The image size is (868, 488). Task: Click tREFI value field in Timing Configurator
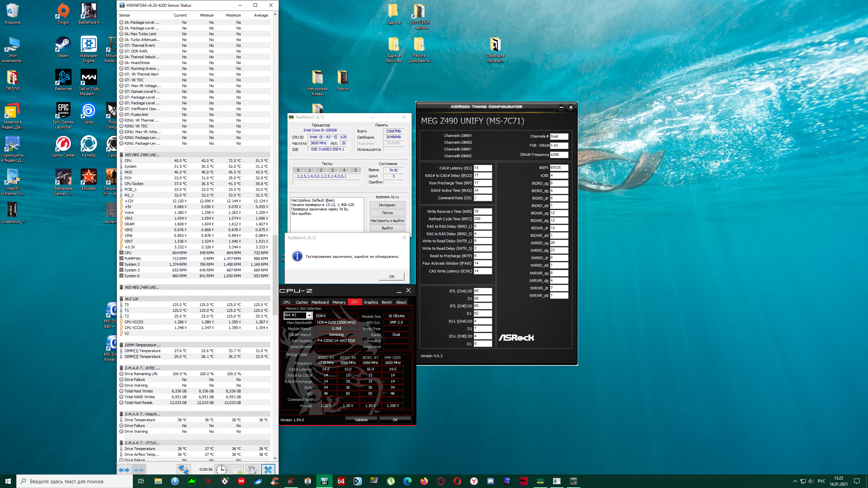coord(558,168)
